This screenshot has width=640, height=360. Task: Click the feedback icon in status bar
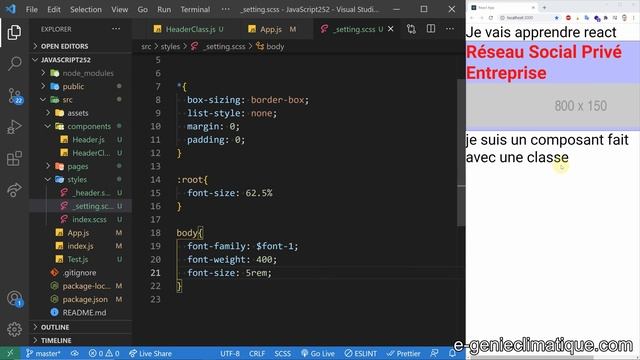click(435, 353)
